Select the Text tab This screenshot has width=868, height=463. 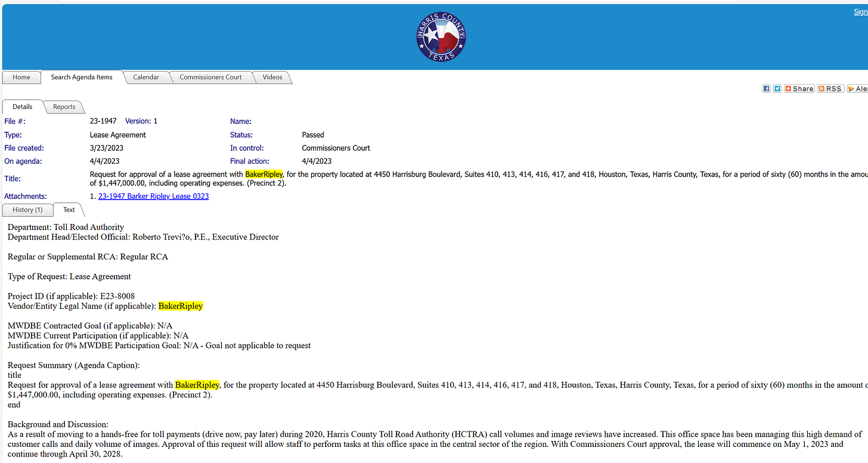[x=69, y=210]
